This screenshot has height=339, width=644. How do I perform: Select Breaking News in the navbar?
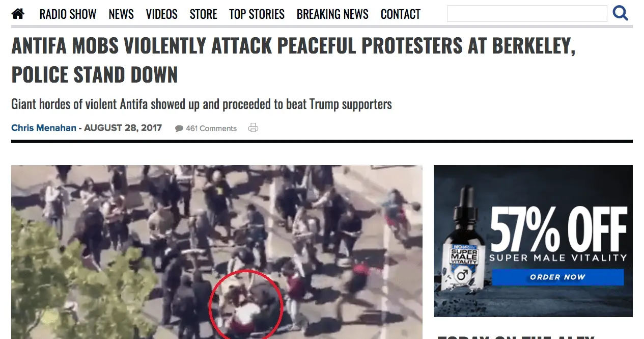(332, 14)
